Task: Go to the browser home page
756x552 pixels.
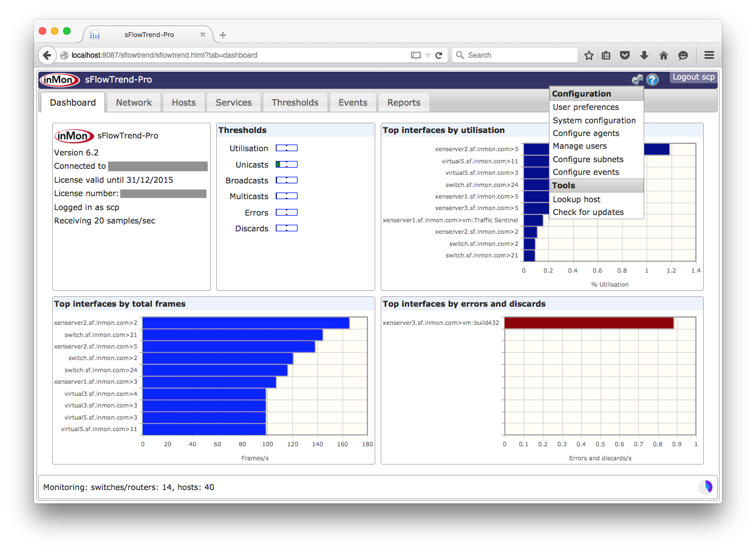Action: pos(664,55)
